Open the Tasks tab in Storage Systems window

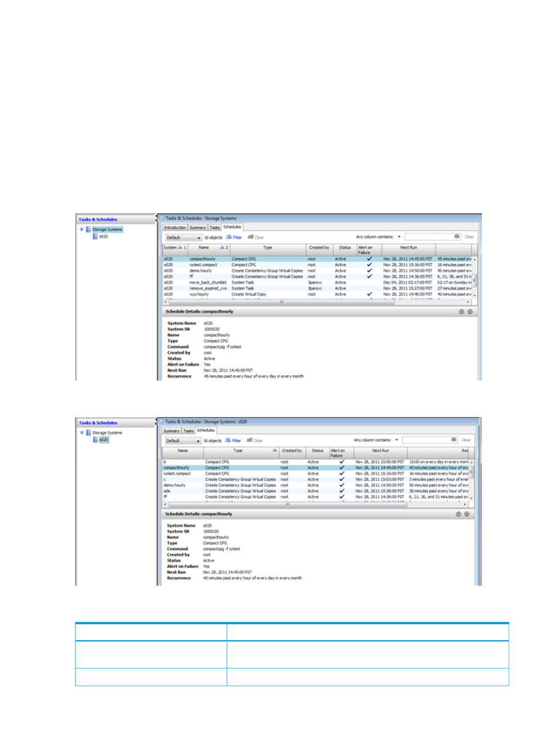pyautogui.click(x=215, y=227)
